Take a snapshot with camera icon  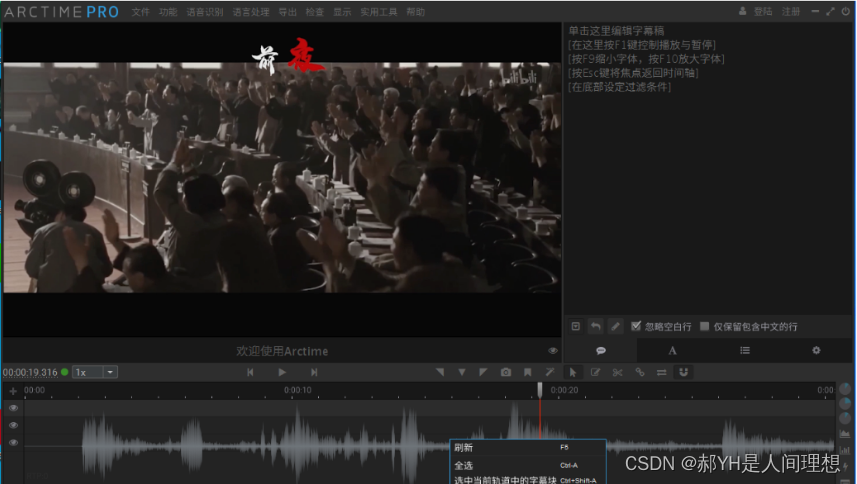pyautogui.click(x=506, y=372)
